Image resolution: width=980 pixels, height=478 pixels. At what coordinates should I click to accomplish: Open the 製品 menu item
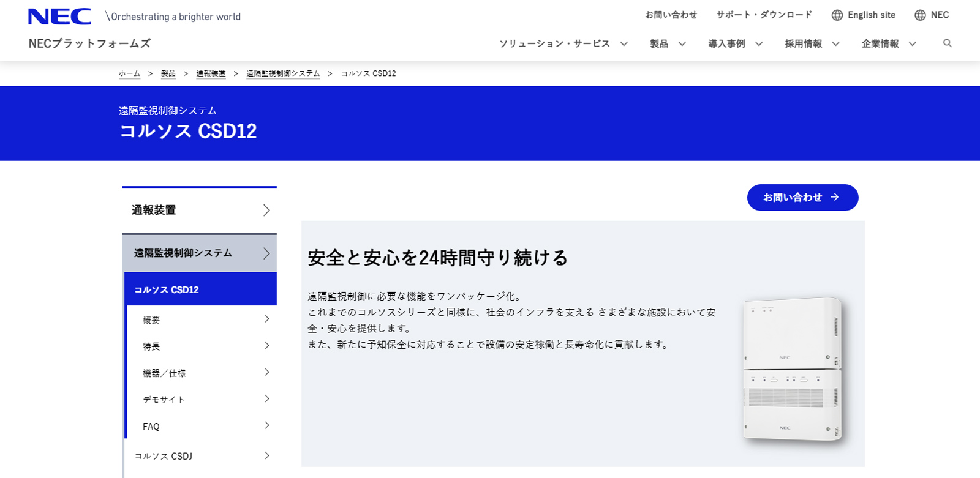(659, 44)
